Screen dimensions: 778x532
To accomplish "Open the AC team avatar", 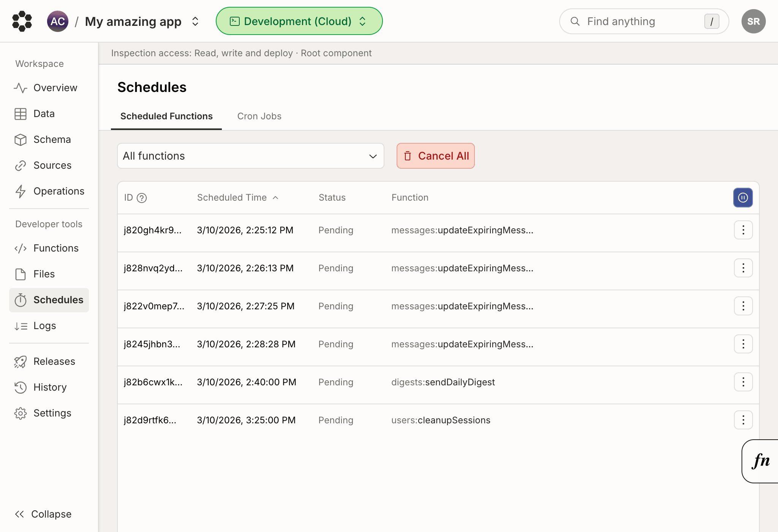I will [x=58, y=21].
